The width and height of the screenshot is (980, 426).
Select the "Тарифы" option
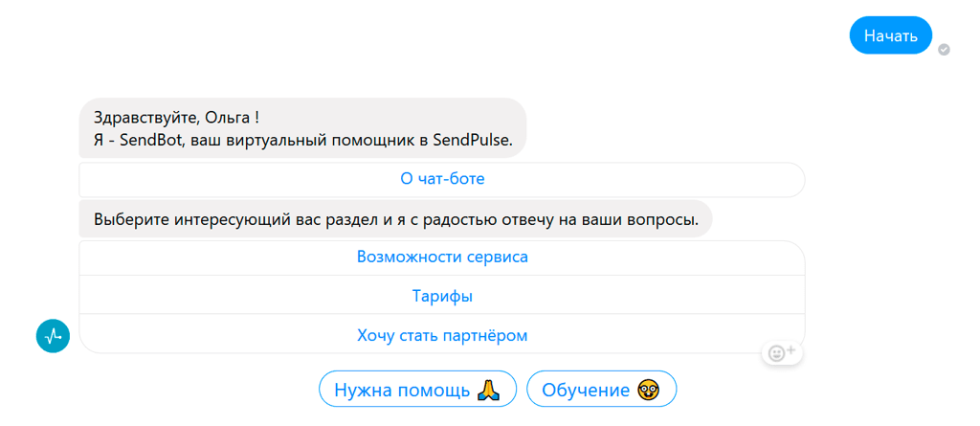[x=442, y=297]
